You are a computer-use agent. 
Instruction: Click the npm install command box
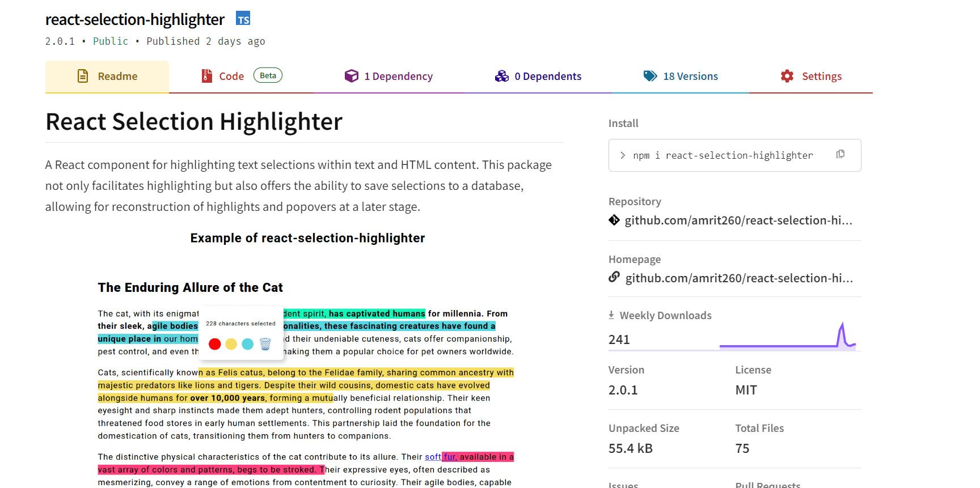coord(723,155)
